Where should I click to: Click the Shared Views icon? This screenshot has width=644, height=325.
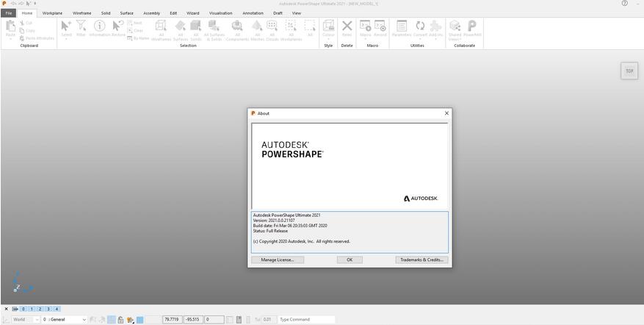tap(455, 26)
